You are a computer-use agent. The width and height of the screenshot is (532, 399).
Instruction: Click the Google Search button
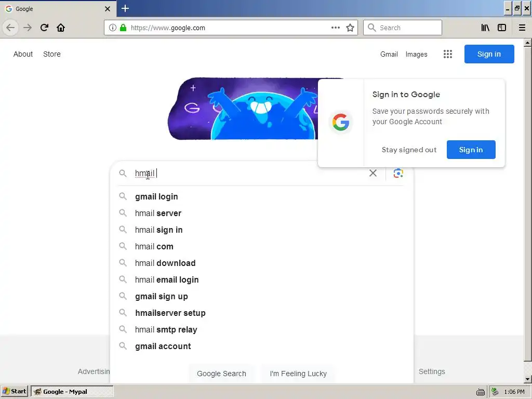click(221, 374)
